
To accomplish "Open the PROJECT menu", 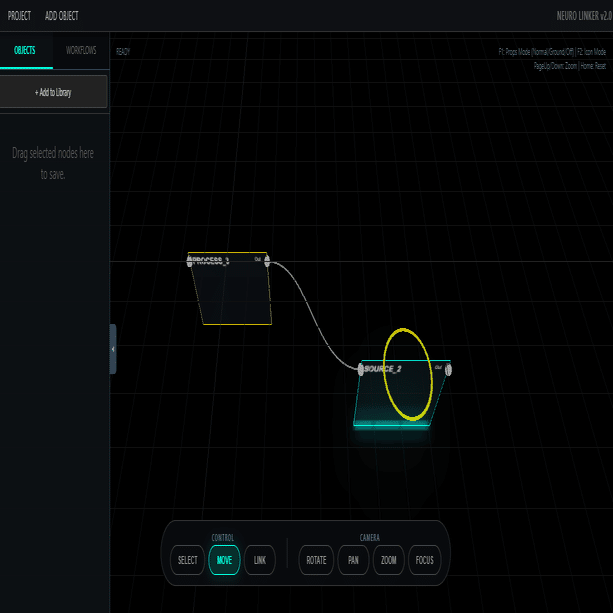I will tap(19, 16).
